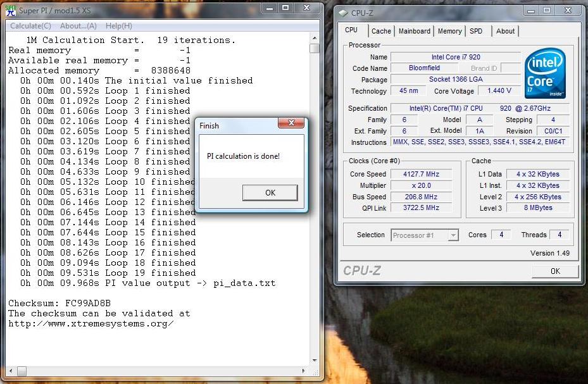Screen dimensions: 588x384
Task: Click the Cores count field in CPU-Z
Action: tap(501, 235)
